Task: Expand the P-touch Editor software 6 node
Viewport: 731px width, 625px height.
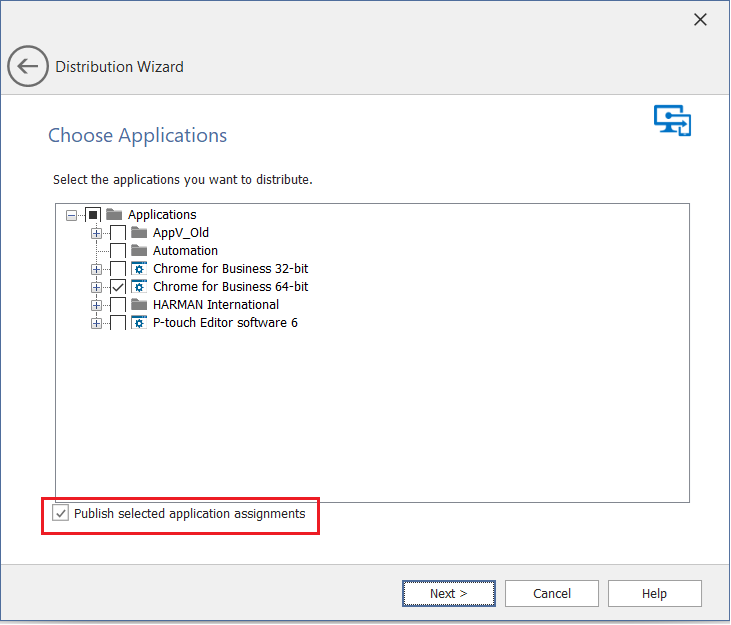Action: 97,323
